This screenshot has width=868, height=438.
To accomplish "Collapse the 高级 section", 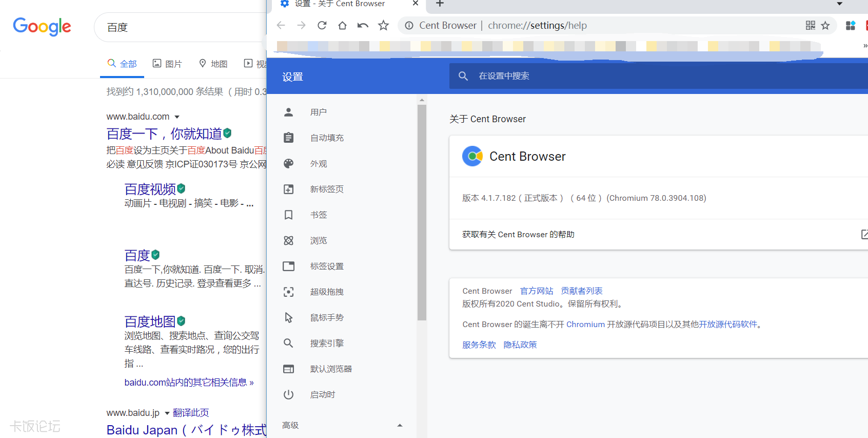I will click(x=400, y=425).
